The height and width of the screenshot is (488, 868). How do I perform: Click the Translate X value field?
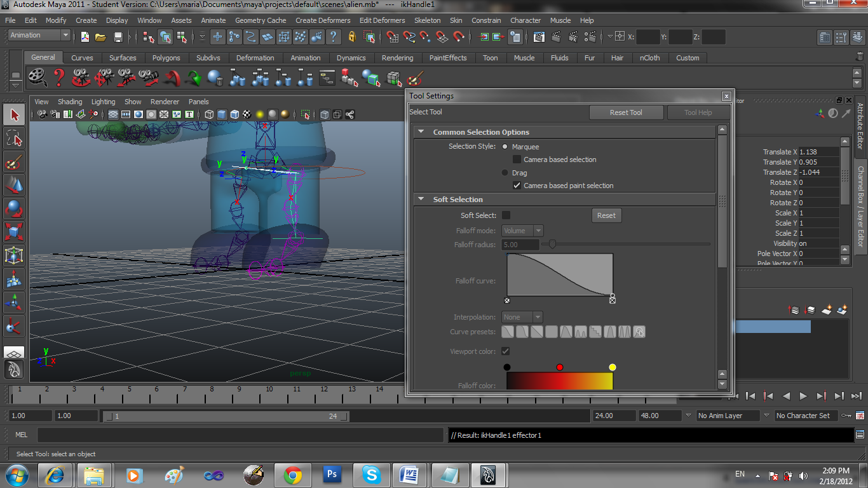click(818, 152)
